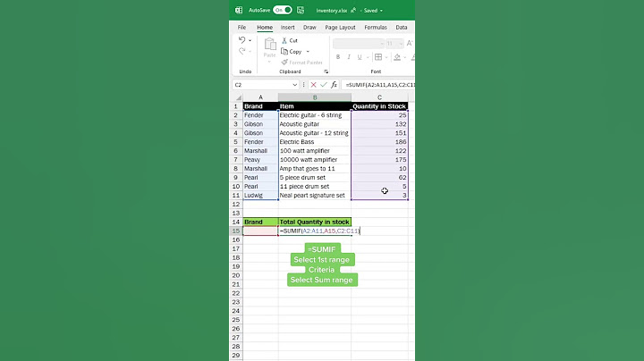Click empty cell A15 under green Brand
The image size is (644, 361).
260,231
